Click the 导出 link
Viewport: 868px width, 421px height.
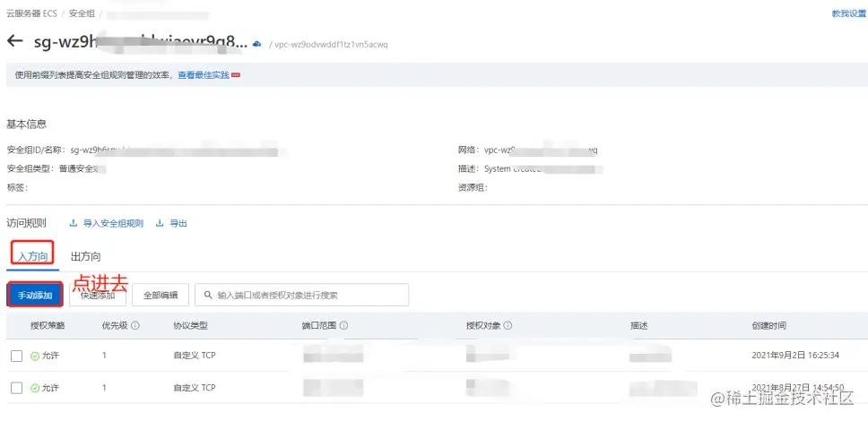pos(178,224)
